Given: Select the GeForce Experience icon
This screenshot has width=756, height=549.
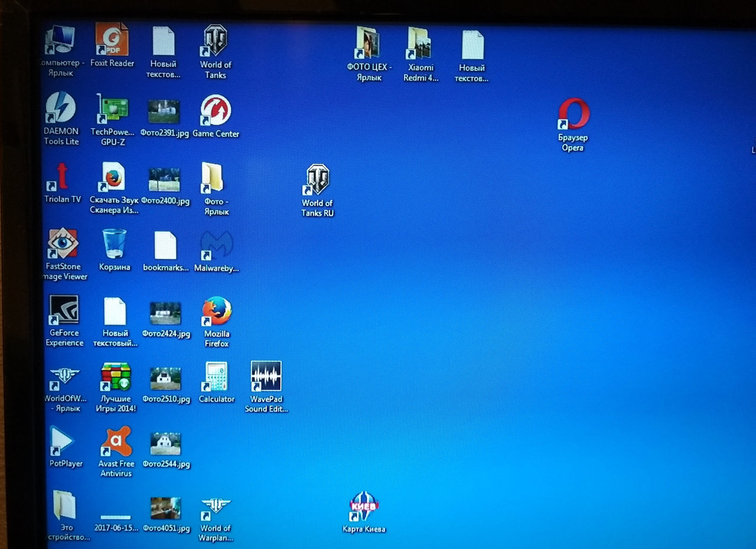Looking at the screenshot, I should pyautogui.click(x=64, y=311).
